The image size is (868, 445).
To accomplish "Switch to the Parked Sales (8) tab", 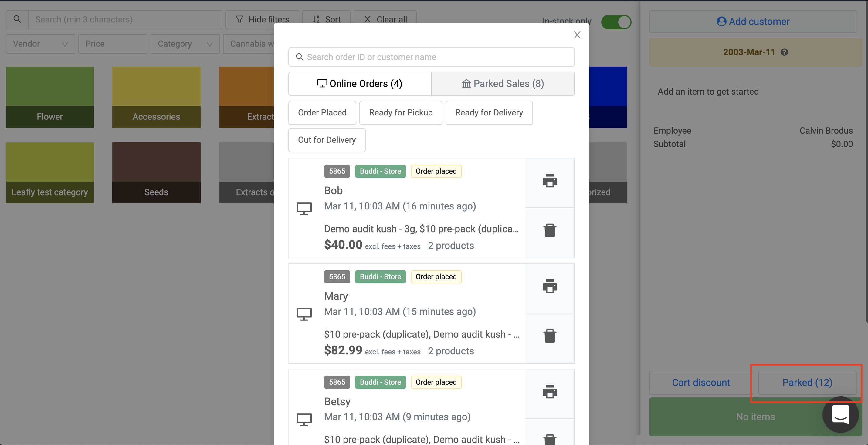I will 502,83.
